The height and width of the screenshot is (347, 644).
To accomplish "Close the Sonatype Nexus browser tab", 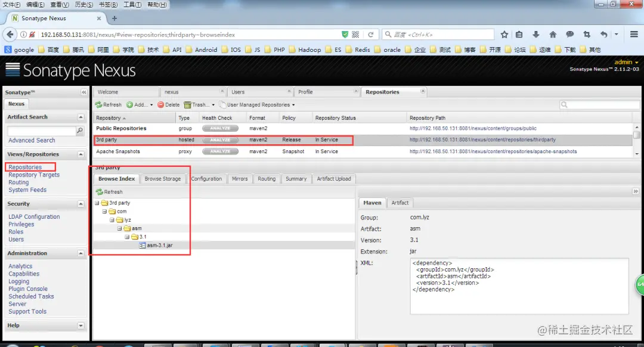I will tap(98, 18).
